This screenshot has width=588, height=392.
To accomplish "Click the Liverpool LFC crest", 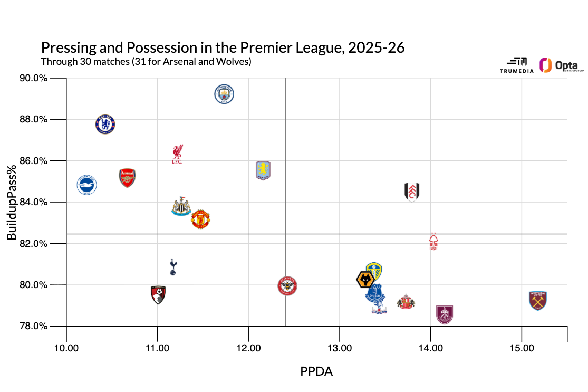I will (177, 154).
